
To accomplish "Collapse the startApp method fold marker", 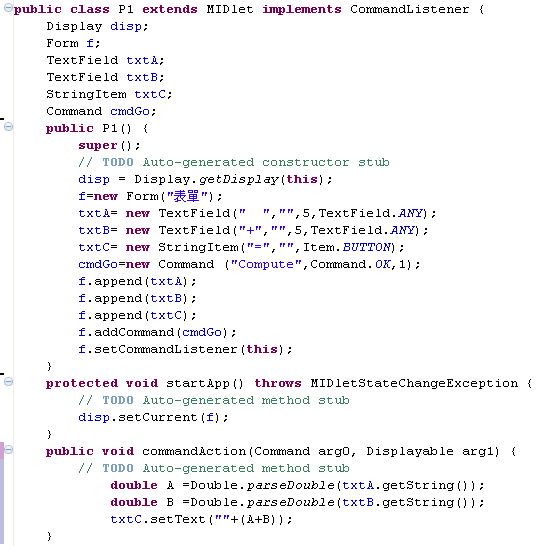I will pos(8,382).
